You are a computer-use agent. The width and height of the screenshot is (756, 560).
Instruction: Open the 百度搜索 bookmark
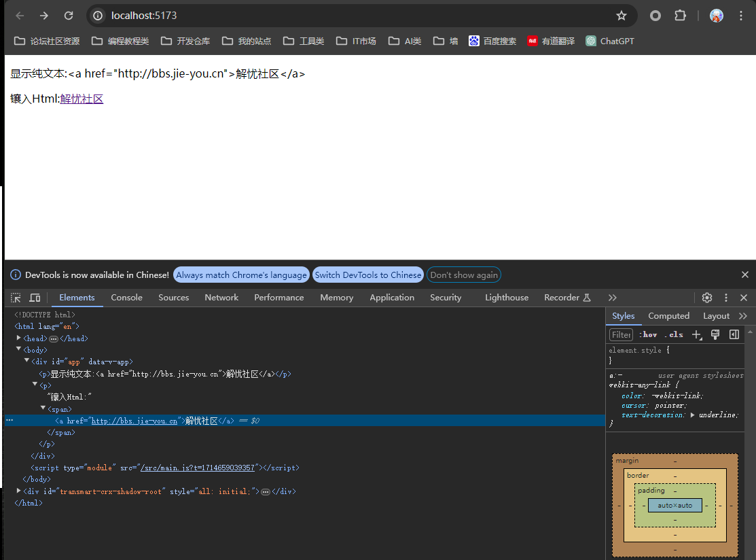492,41
